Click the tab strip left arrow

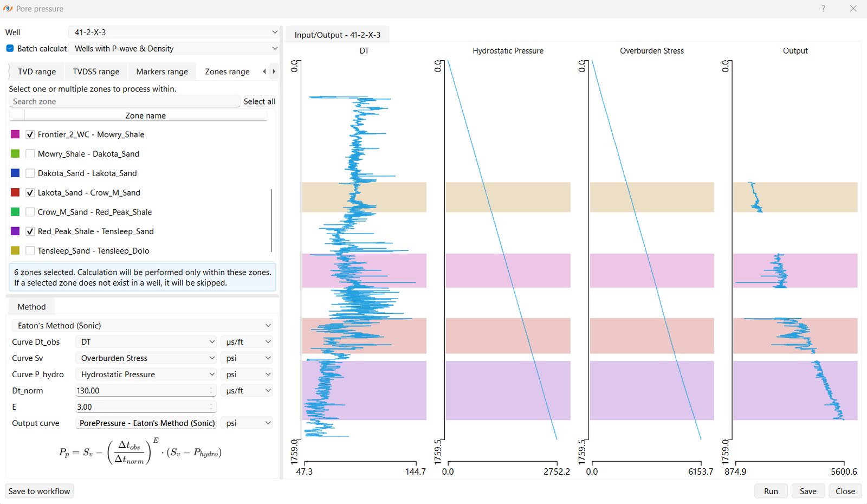[x=264, y=72]
